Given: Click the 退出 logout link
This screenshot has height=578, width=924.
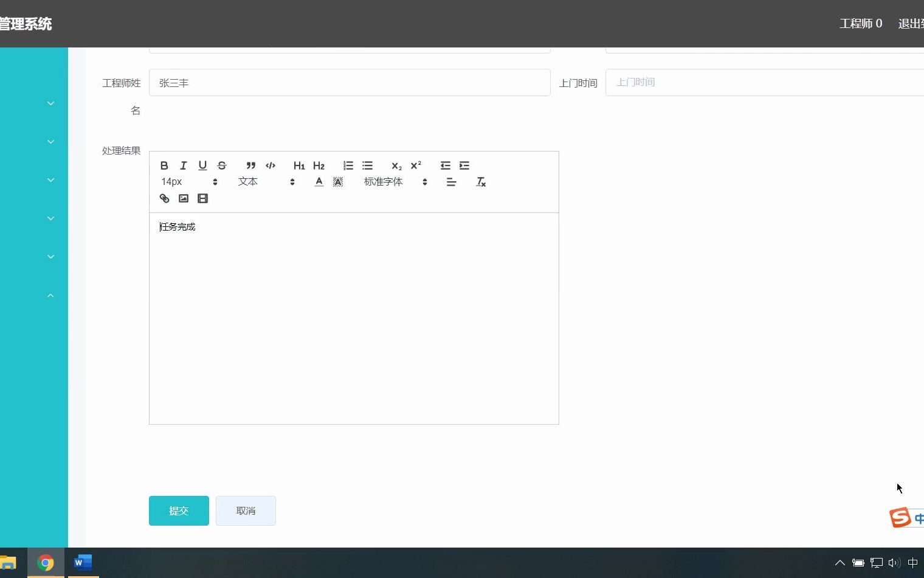Looking at the screenshot, I should [x=911, y=24].
